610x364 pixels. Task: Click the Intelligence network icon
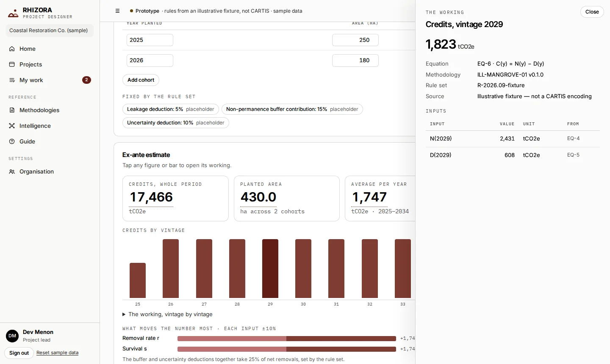coord(12,126)
